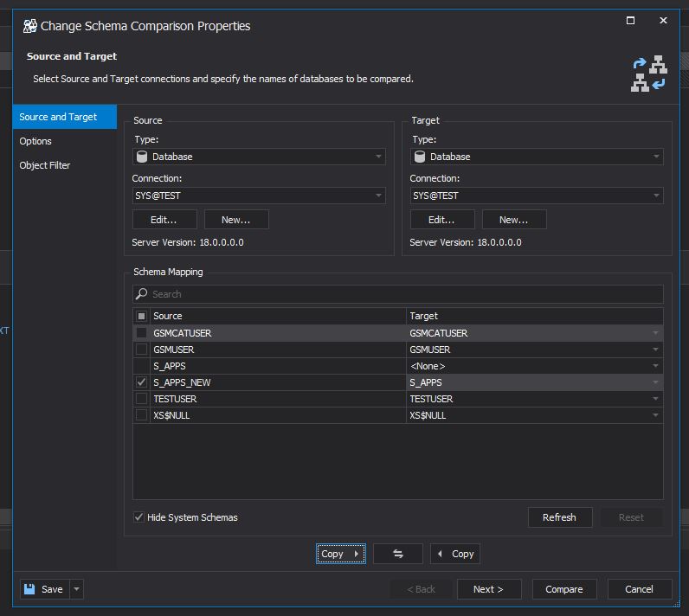Open the Object Filter page
689x616 pixels.
coord(45,165)
